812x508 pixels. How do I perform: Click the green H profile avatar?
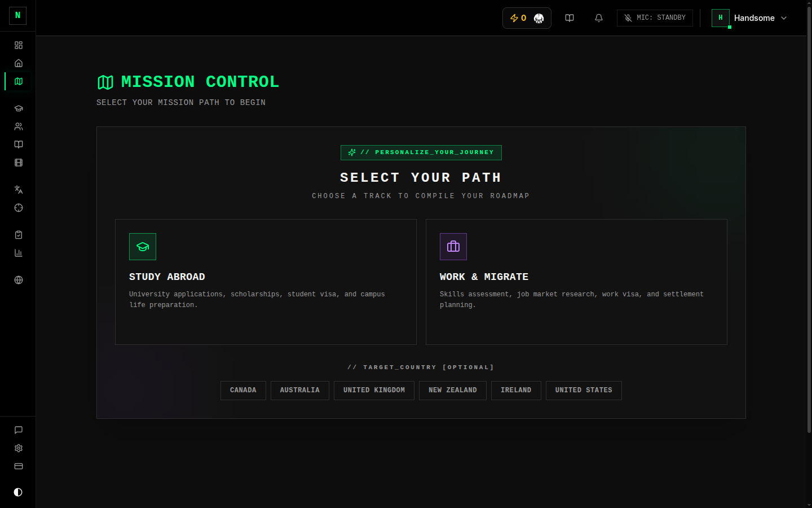[721, 18]
